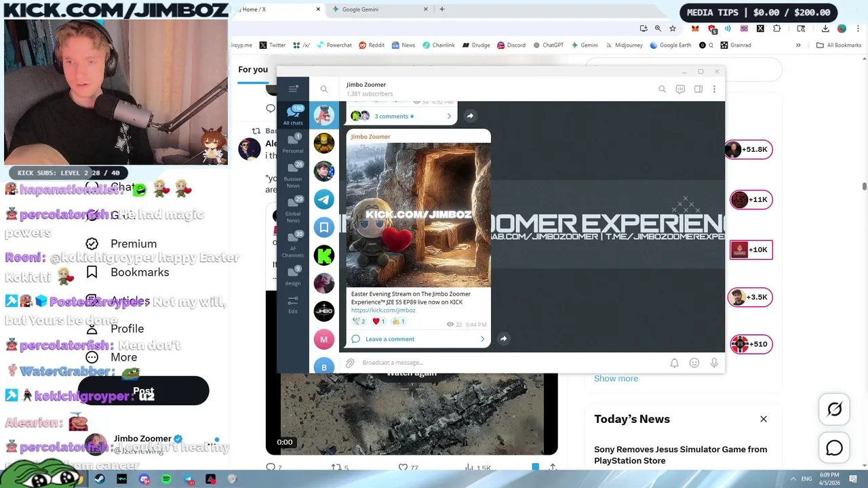
Task: Open the Steam taskbar icon
Action: [x=100, y=479]
